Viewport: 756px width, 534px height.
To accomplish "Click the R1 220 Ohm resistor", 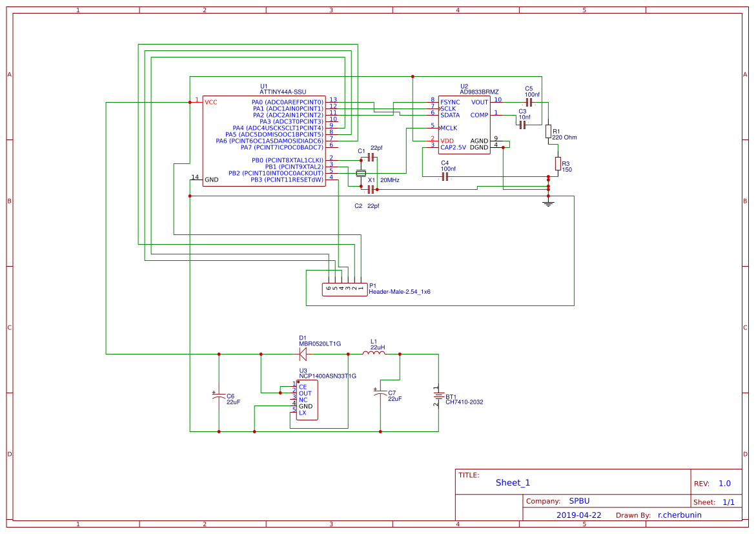I will (x=548, y=131).
